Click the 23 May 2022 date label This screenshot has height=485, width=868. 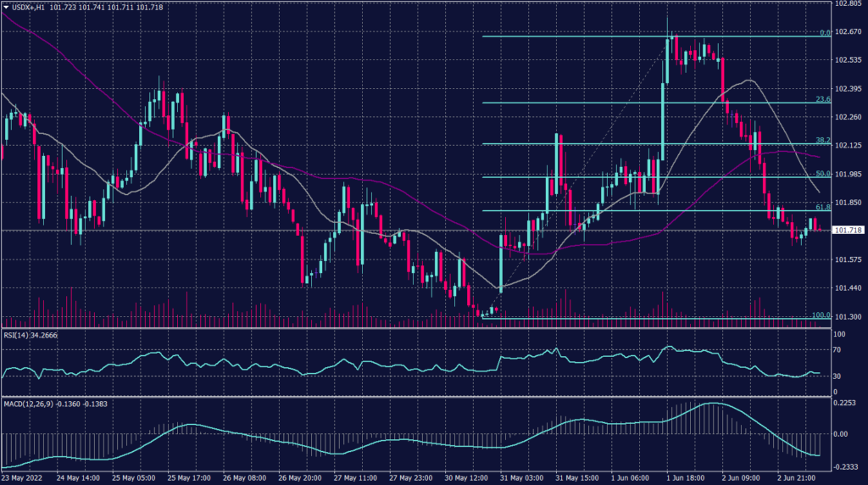(22, 479)
